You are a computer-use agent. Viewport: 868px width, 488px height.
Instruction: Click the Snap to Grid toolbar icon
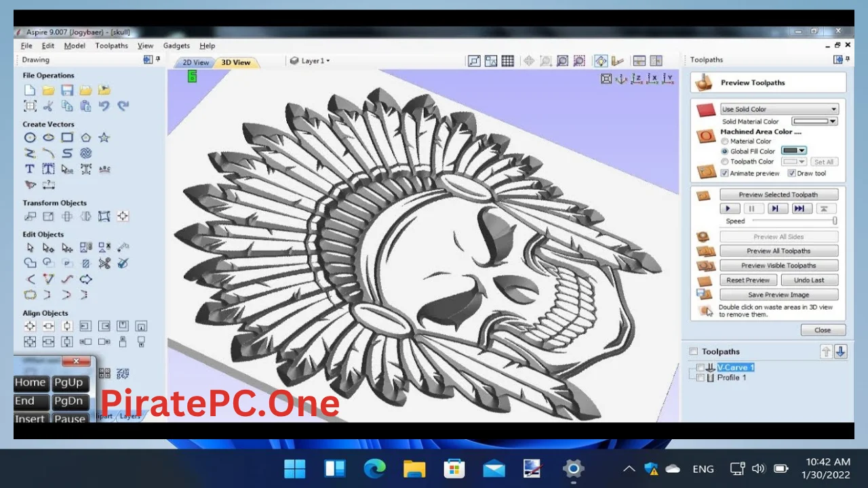(507, 61)
